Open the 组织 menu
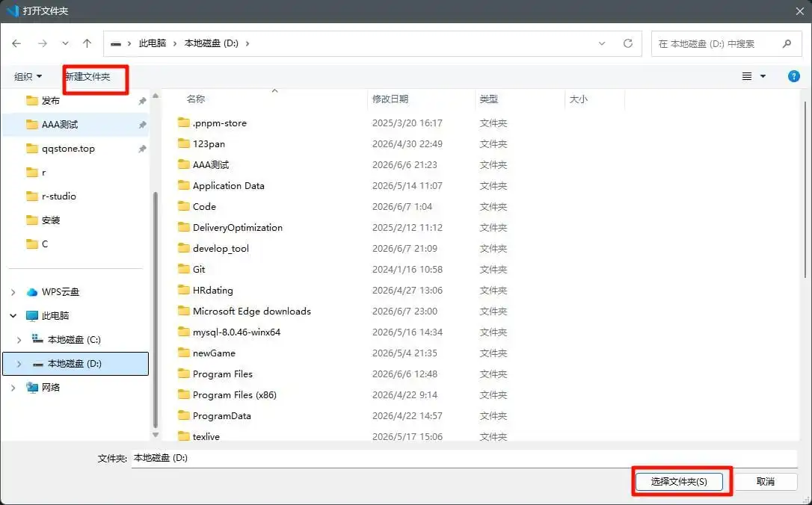The height and width of the screenshot is (505, 812). [28, 77]
